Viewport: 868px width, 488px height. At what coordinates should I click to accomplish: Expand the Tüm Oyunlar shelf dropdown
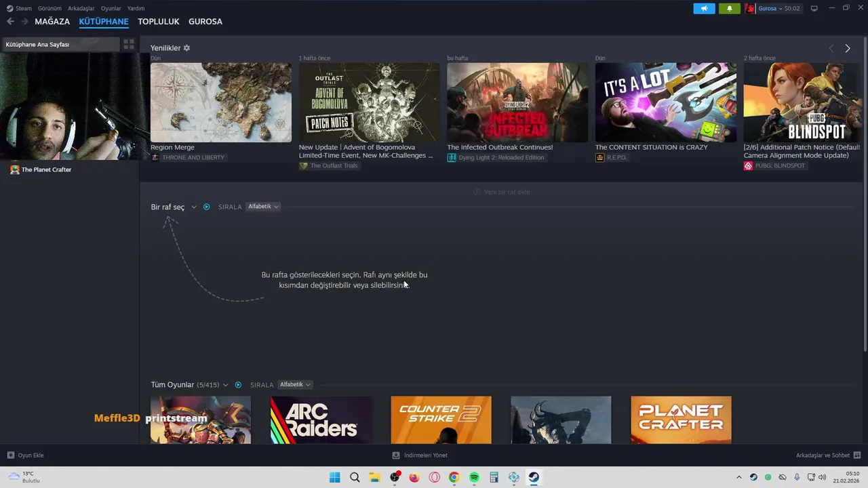coord(226,385)
